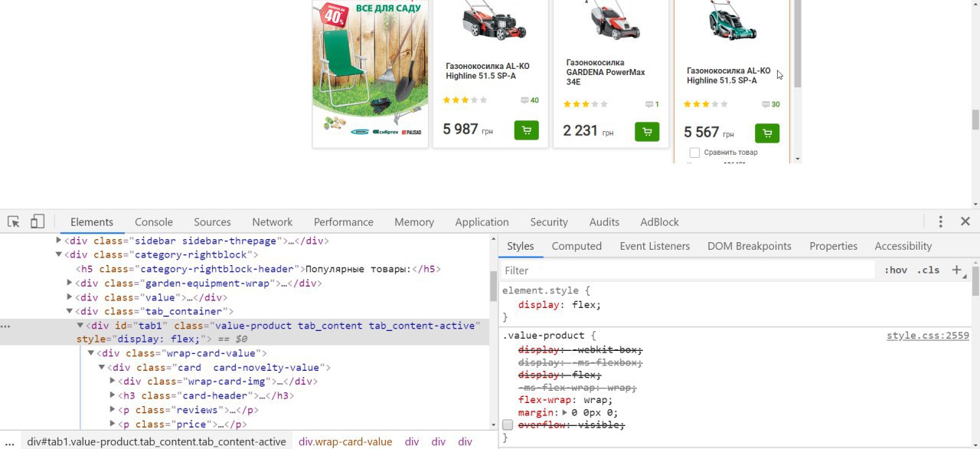Toggle :hov element state panel
The width and height of the screenshot is (980, 449).
click(896, 270)
